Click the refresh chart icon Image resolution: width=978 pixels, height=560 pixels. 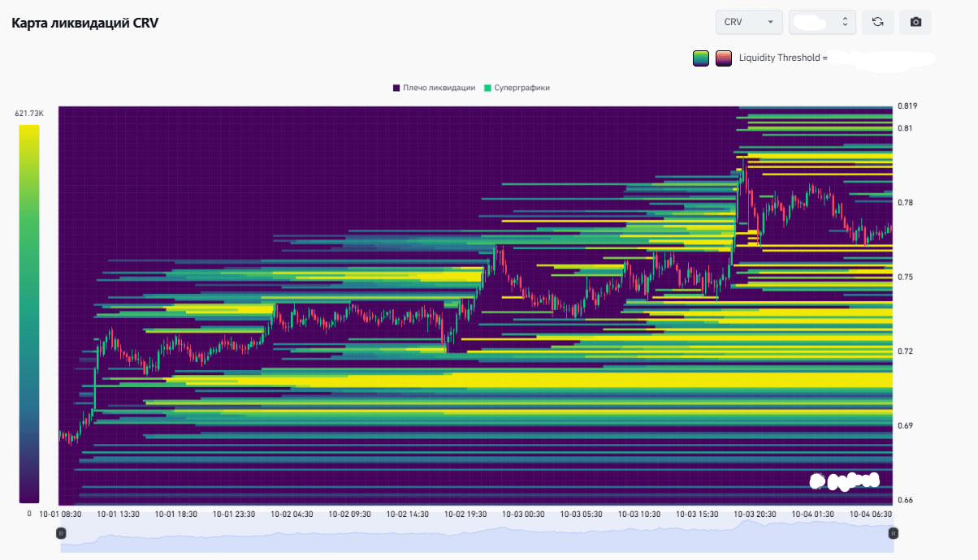(877, 22)
